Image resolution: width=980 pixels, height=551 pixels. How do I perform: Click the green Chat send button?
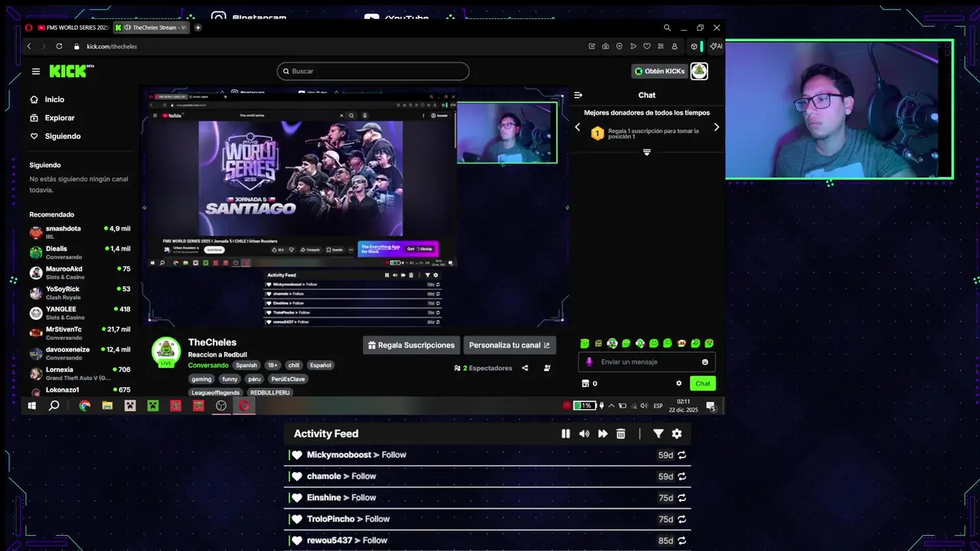(x=703, y=383)
